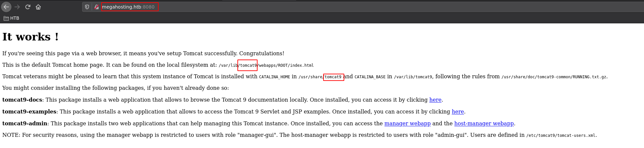Focus the megahosting.htb:8080 address bar
Viewport: 644px width, 148px height.
pyautogui.click(x=363, y=7)
